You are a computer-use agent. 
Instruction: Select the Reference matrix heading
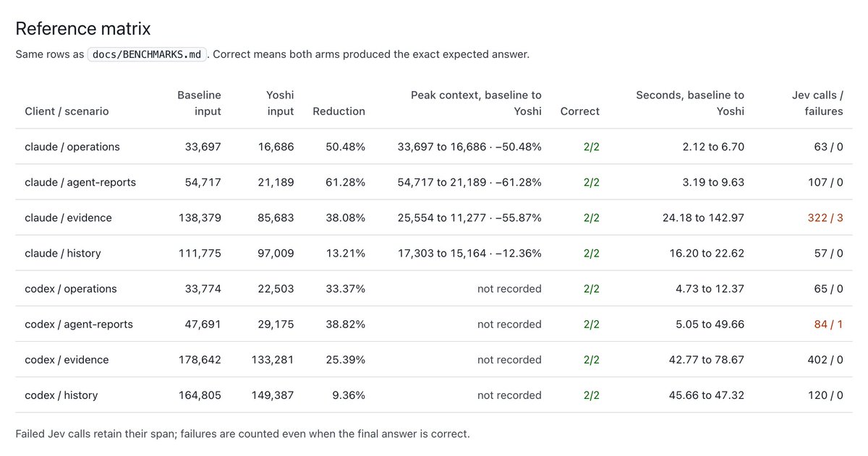point(83,29)
